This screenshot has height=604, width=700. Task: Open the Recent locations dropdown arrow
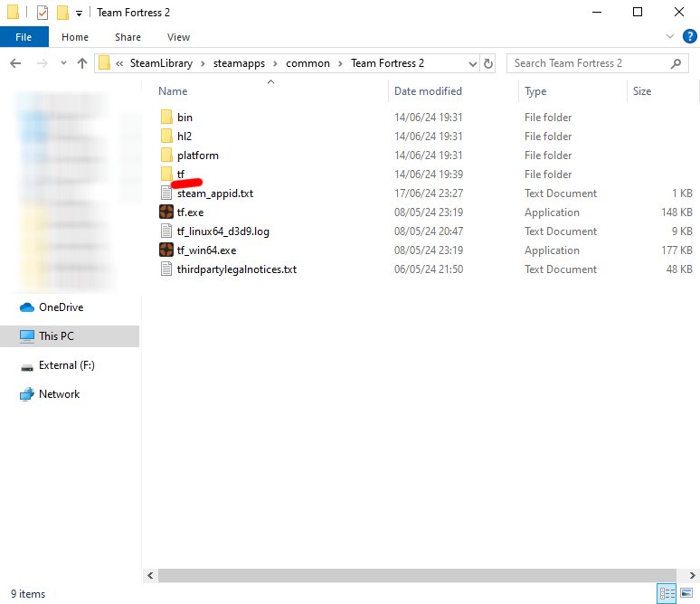coord(63,63)
